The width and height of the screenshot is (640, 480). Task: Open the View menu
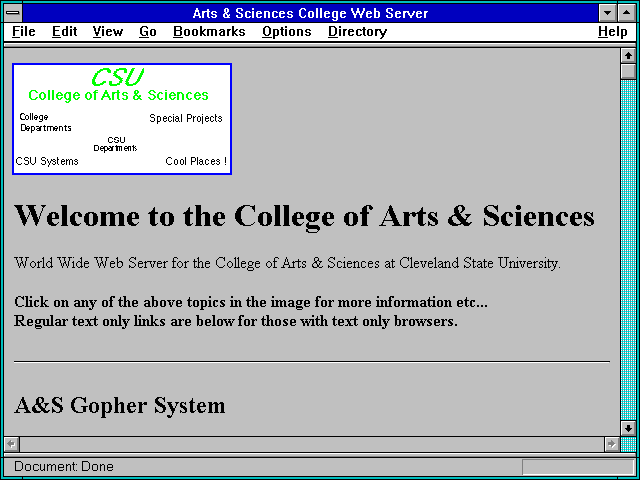tap(108, 32)
